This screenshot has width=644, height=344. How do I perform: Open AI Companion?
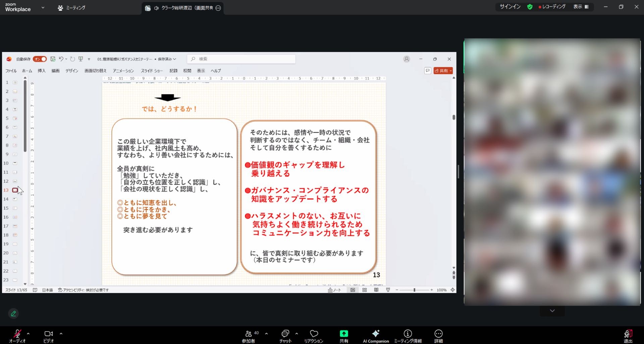(376, 336)
